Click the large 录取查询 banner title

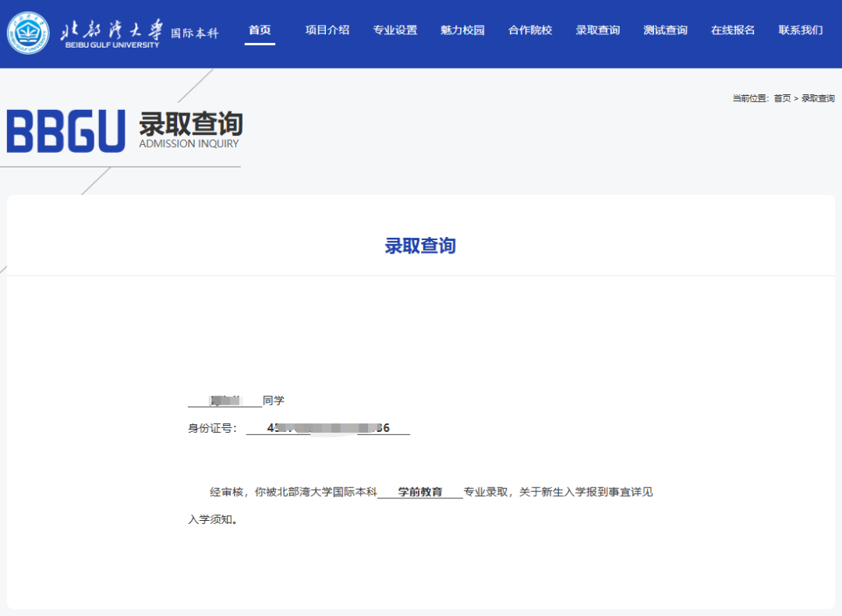point(191,124)
